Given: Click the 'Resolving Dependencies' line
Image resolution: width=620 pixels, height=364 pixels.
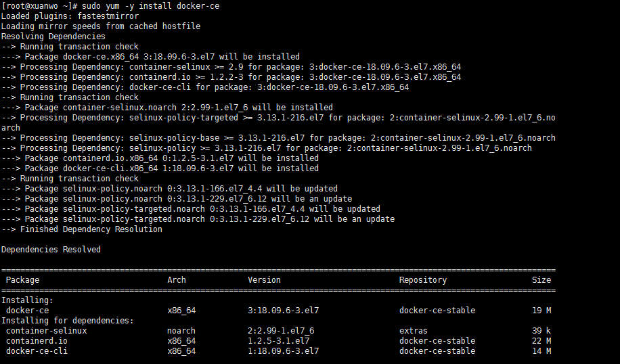Looking at the screenshot, I should 53,37.
